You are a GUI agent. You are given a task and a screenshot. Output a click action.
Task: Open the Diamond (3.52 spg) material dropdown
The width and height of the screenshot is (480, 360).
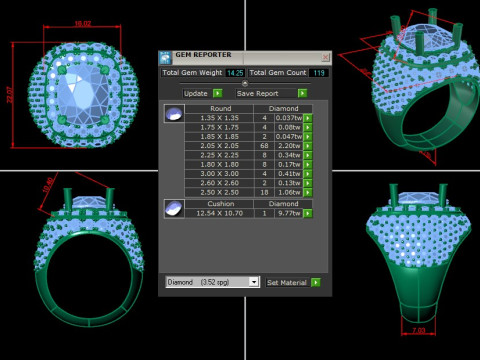[x=254, y=282]
